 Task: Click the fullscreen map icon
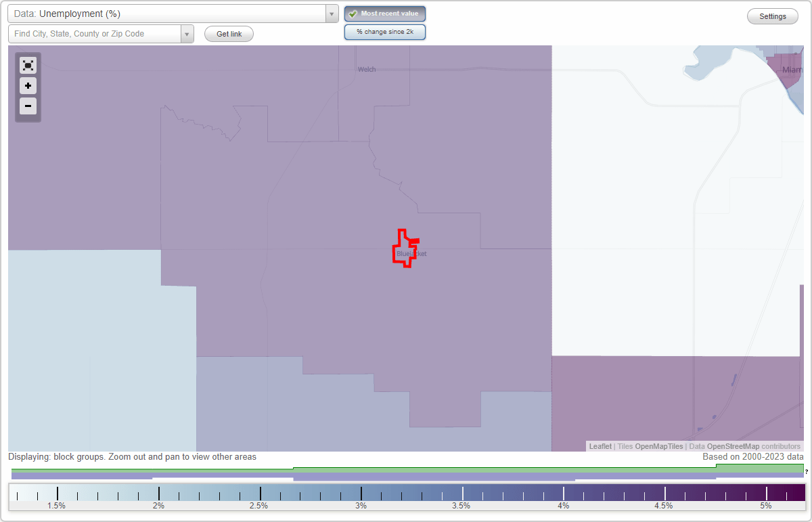tap(28, 65)
